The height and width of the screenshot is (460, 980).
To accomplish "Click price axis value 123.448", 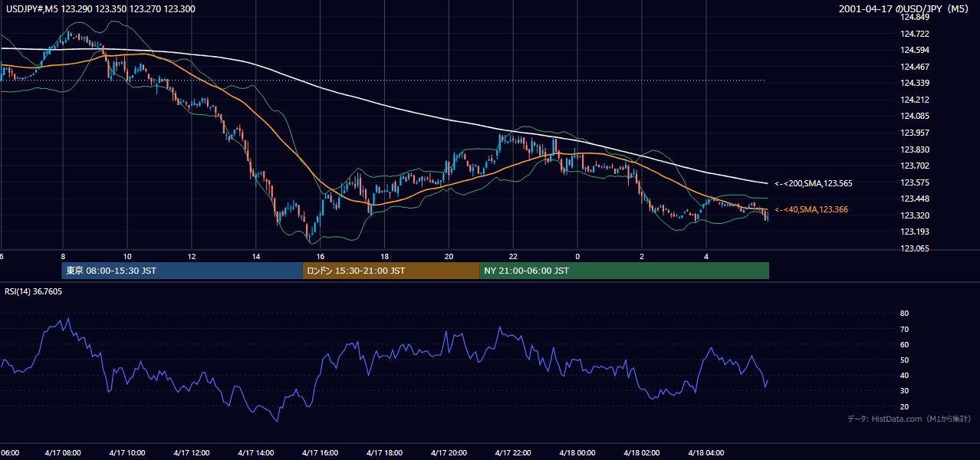I will tap(914, 199).
